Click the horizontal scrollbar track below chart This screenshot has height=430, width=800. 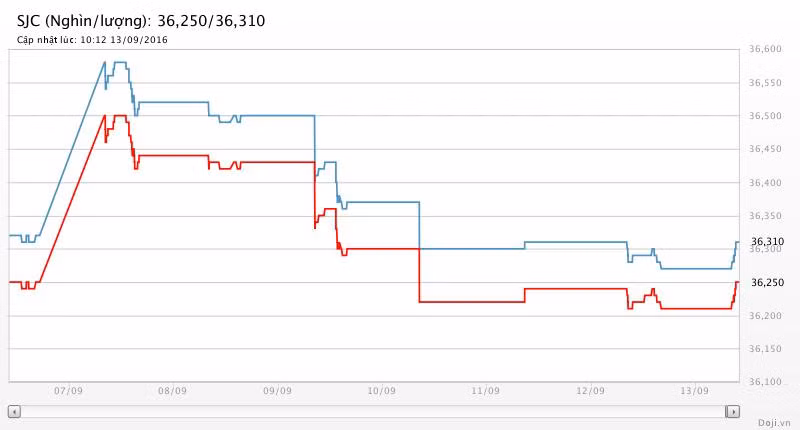point(372,411)
